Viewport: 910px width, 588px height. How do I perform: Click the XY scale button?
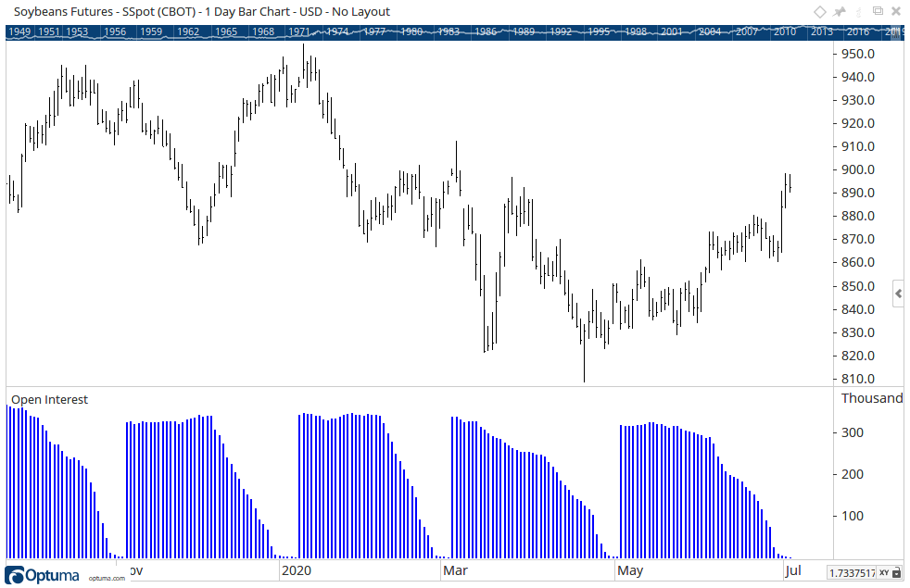pos(884,572)
